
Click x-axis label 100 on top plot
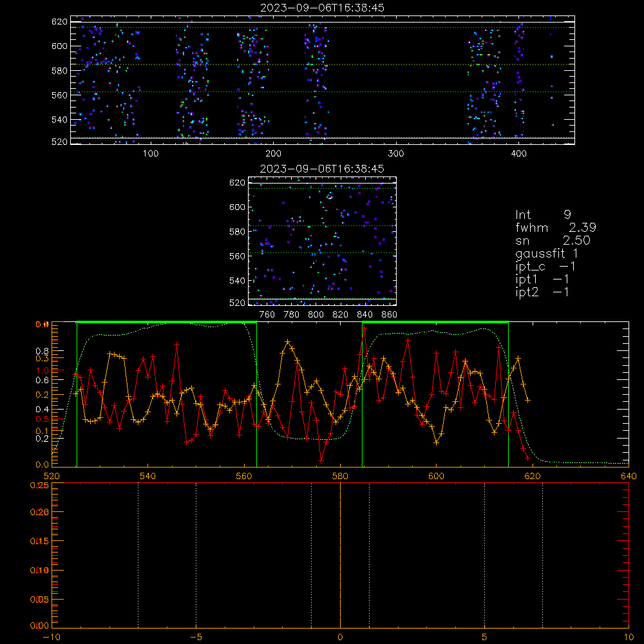151,154
